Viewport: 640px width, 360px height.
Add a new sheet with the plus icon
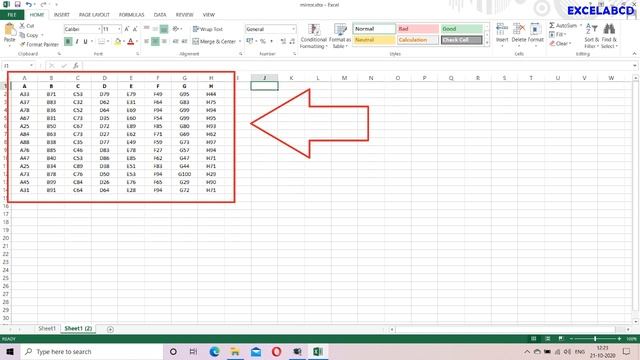tap(110, 329)
